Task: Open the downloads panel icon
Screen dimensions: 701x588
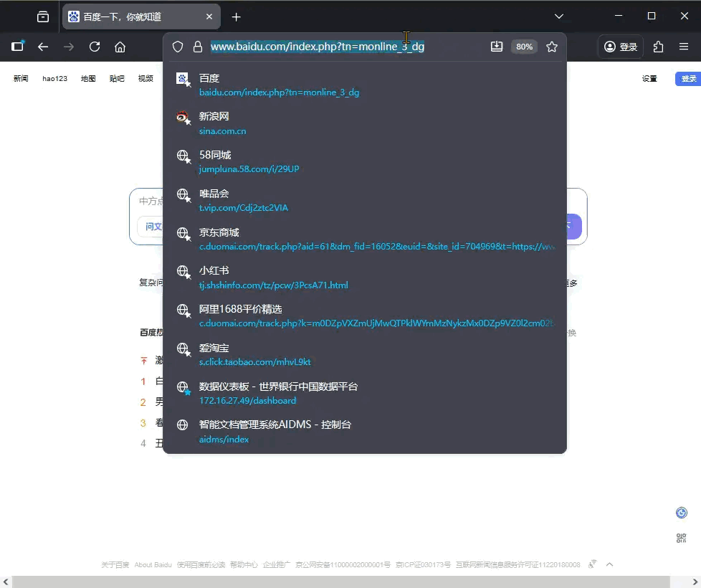Action: click(x=497, y=46)
